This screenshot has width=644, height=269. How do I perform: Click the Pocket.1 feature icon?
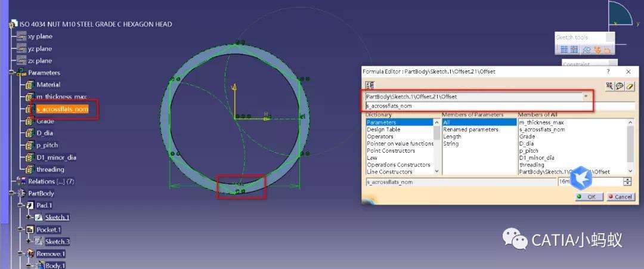pos(30,230)
